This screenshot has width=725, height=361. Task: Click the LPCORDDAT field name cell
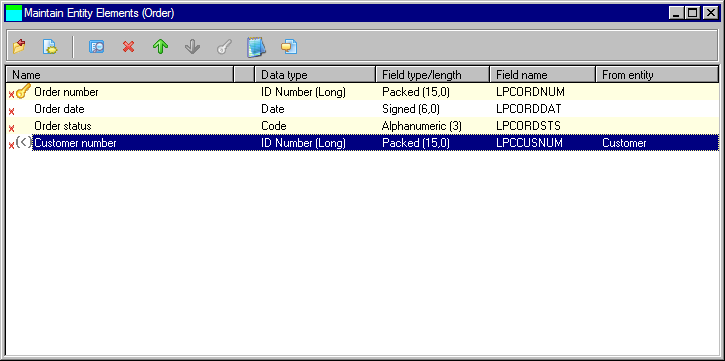click(528, 109)
